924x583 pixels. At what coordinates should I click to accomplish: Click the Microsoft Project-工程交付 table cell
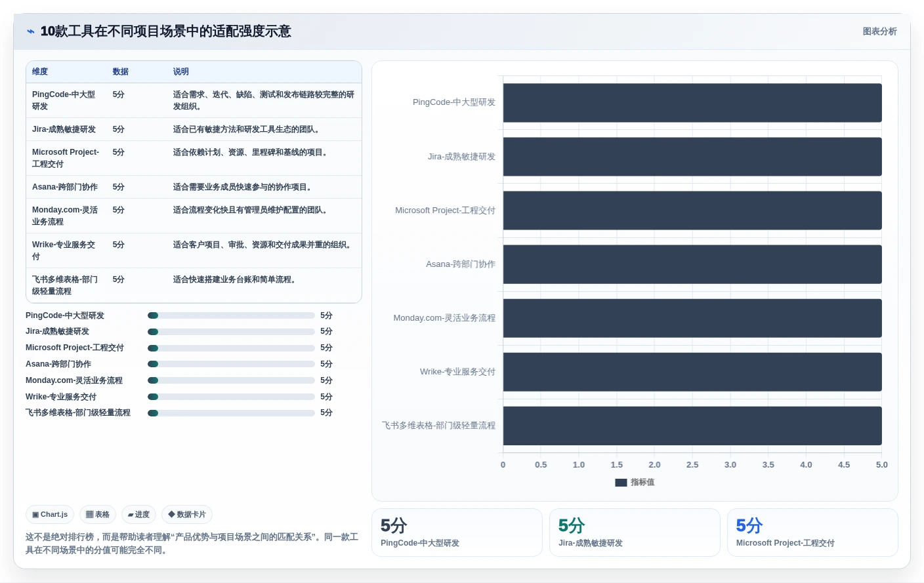[66, 158]
